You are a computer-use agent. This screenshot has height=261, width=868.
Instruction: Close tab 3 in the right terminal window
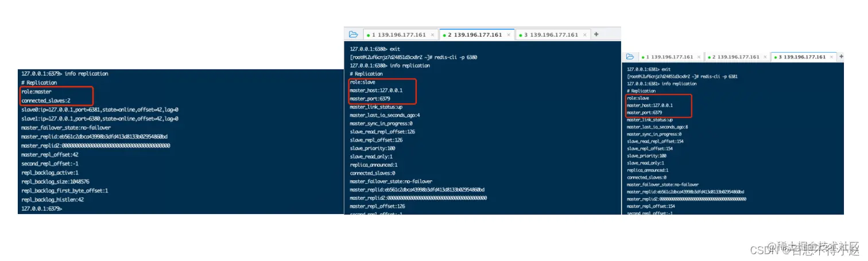[x=831, y=57]
